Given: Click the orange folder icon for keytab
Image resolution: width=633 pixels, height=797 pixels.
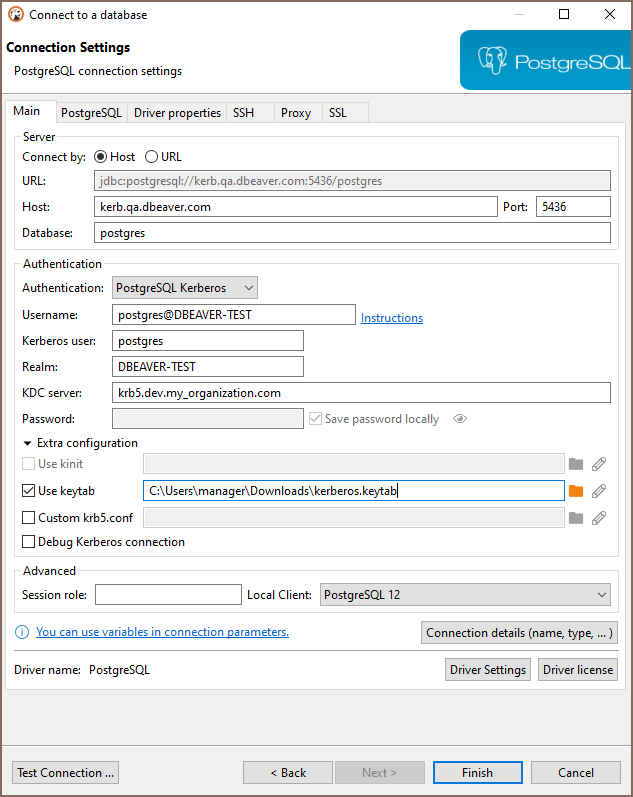Looking at the screenshot, I should 575,491.
